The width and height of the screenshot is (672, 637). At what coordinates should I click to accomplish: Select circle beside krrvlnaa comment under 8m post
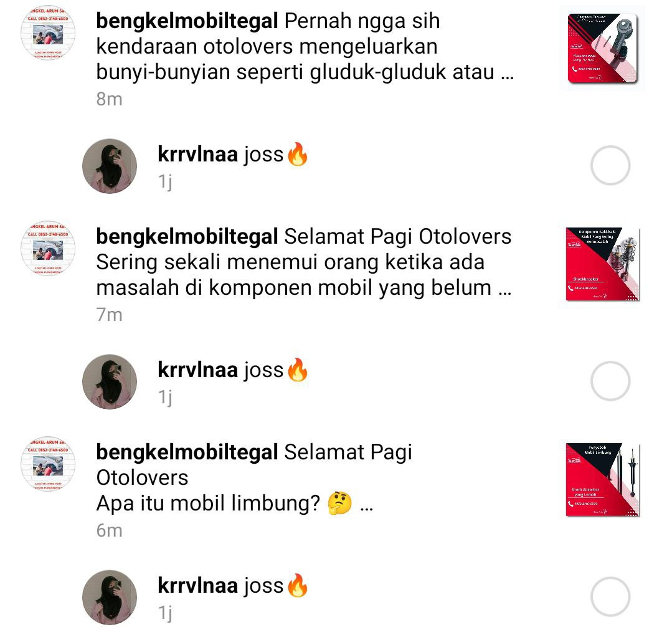pyautogui.click(x=610, y=166)
